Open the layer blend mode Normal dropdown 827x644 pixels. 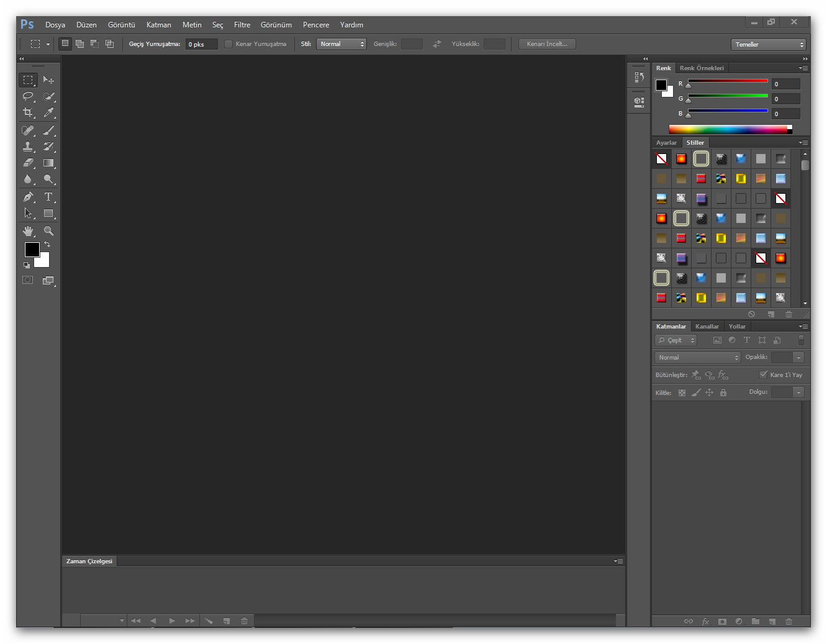click(698, 358)
